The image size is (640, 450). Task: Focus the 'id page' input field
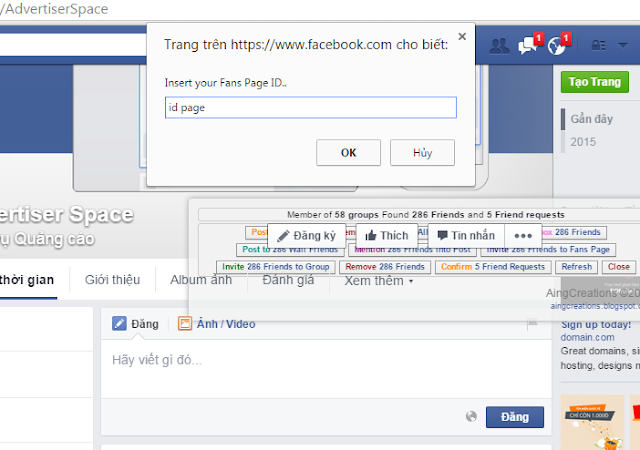(x=311, y=108)
